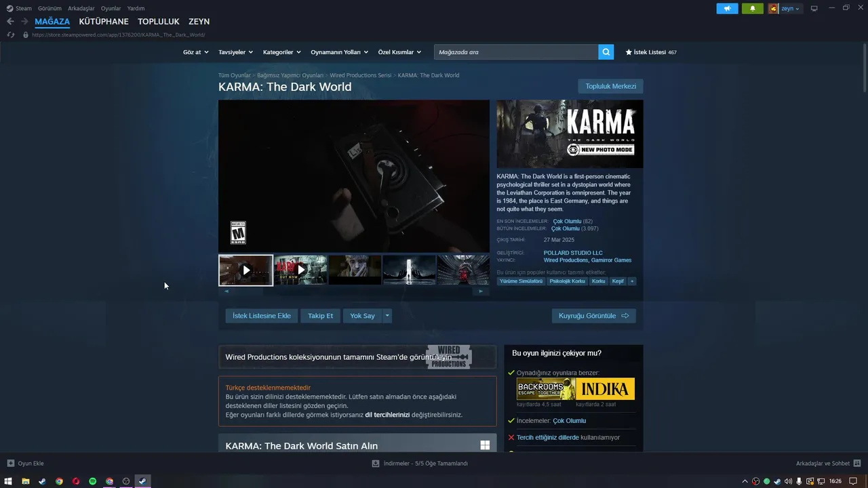Expand the Göz at dropdown
868x488 pixels.
195,52
